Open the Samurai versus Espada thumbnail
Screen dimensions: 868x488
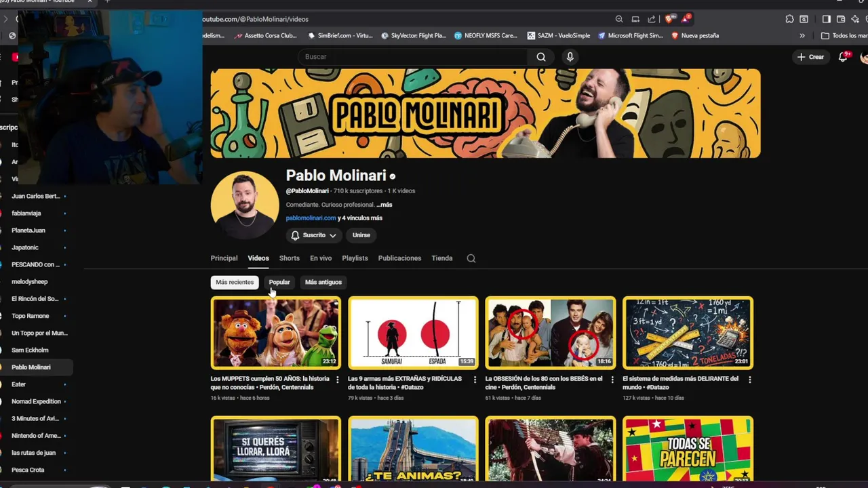click(x=413, y=333)
